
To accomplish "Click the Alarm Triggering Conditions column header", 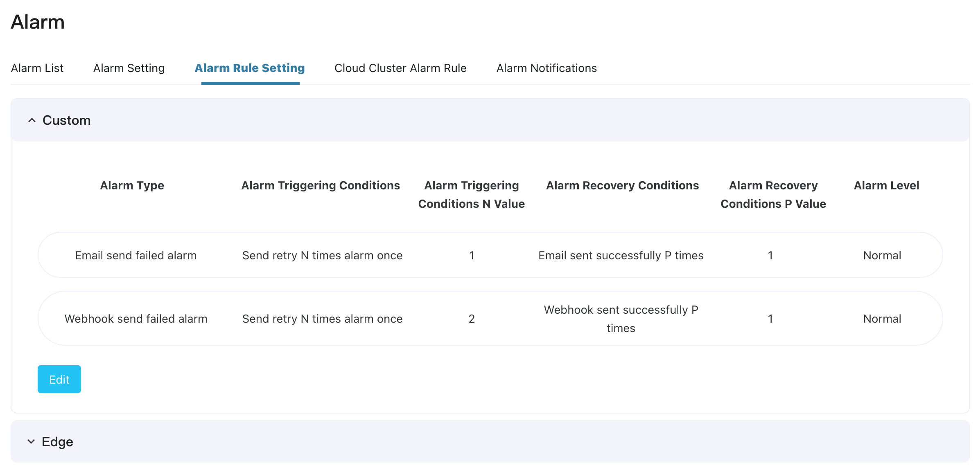I will pos(321,185).
